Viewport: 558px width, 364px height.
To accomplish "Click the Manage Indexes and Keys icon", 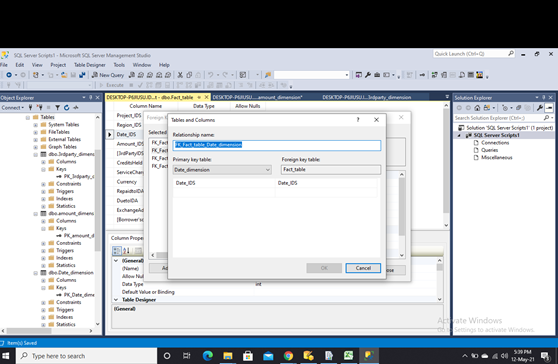I will point(444,75).
